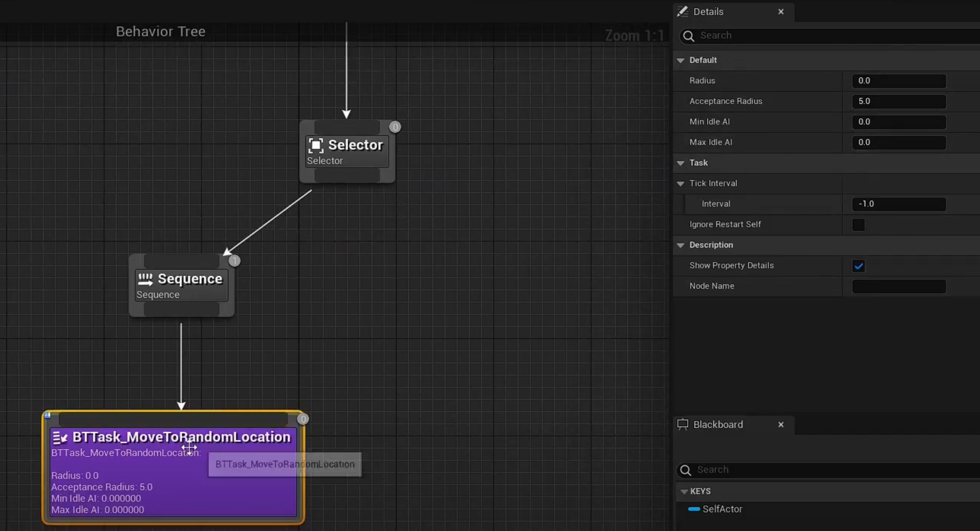The height and width of the screenshot is (531, 980).
Task: Select the SelfActor blackboard key
Action: tap(722, 509)
